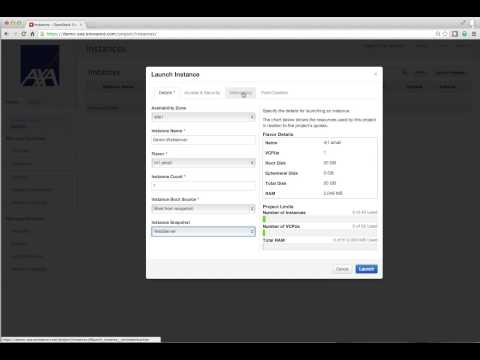Open the Instance Boot Source dropdown
The height and width of the screenshot is (360, 480).
(203, 209)
